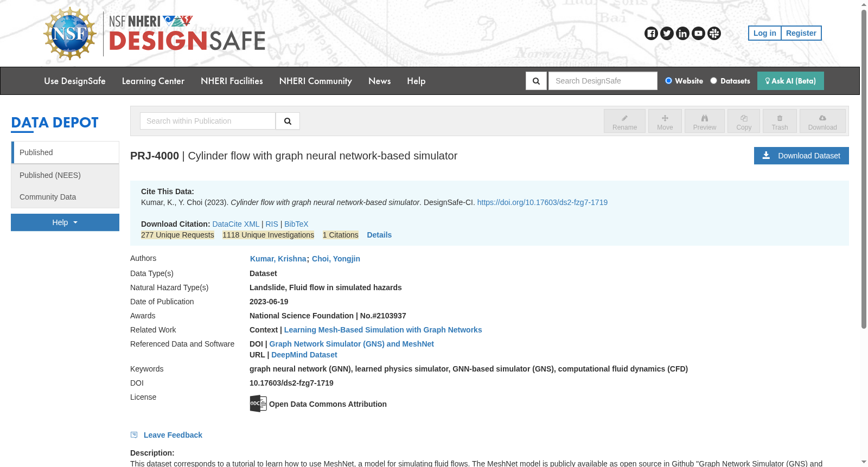This screenshot has width=868, height=467.
Task: Select the Datasets search radio button
Action: (713, 81)
